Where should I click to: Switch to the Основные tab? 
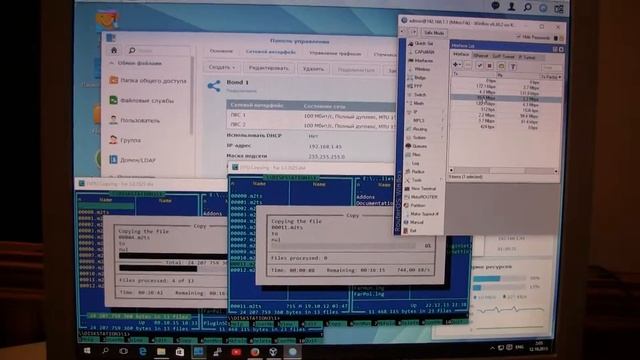click(221, 51)
